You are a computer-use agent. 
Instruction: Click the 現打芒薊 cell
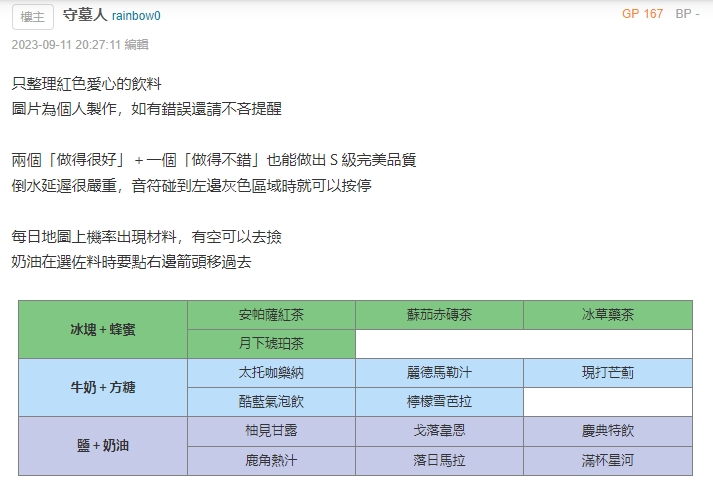point(607,372)
